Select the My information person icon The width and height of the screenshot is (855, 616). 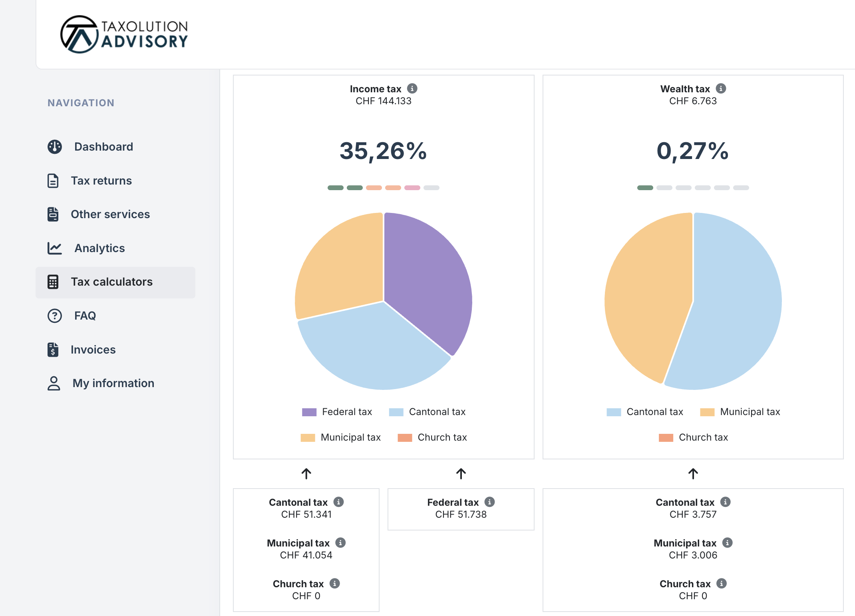[x=54, y=383]
